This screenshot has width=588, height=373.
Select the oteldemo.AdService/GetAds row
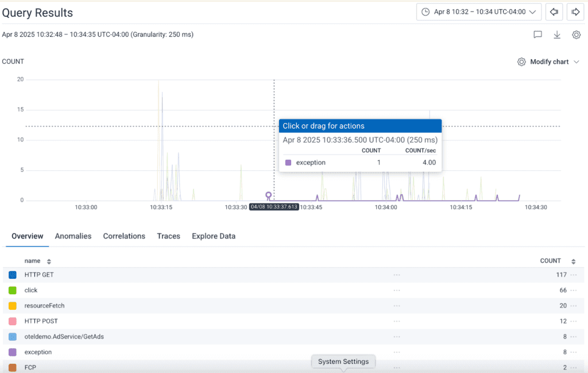tap(64, 337)
